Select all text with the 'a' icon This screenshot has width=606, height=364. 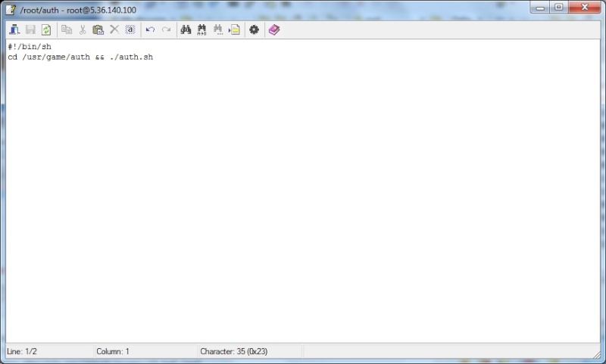[x=130, y=30]
